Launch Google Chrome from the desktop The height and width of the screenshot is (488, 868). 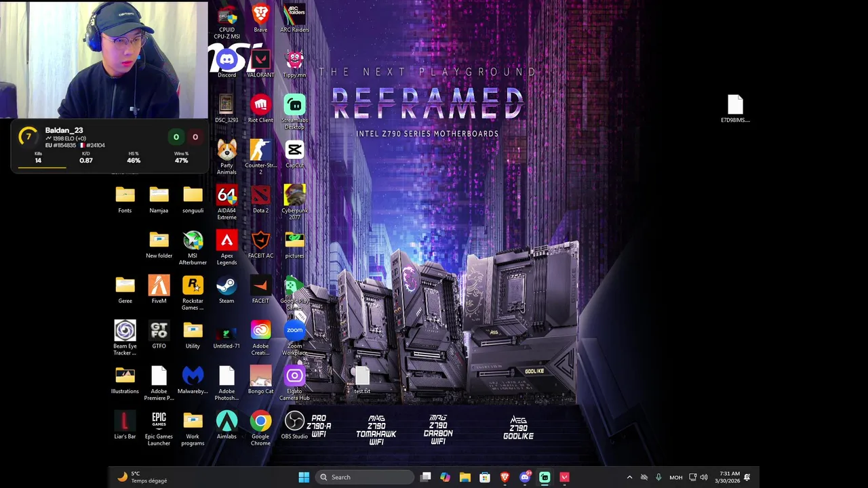click(260, 428)
